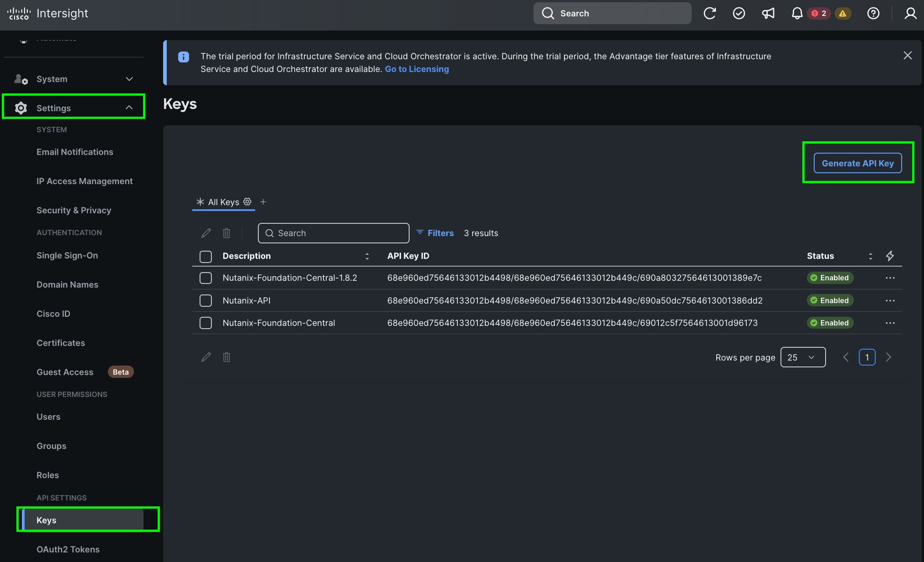
Task: Edit a key using the pencil icon
Action: tap(205, 233)
